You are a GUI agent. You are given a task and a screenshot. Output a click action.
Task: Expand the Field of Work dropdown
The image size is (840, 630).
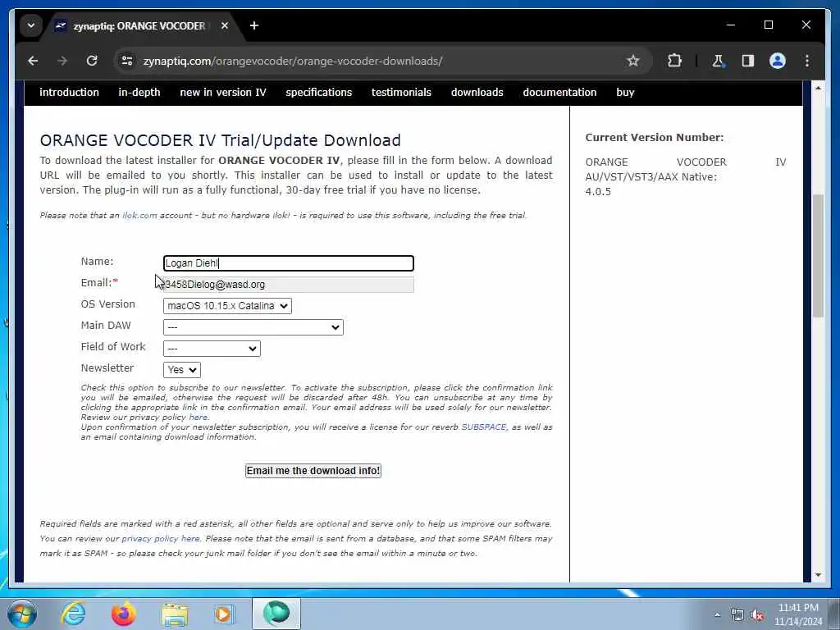[212, 348]
